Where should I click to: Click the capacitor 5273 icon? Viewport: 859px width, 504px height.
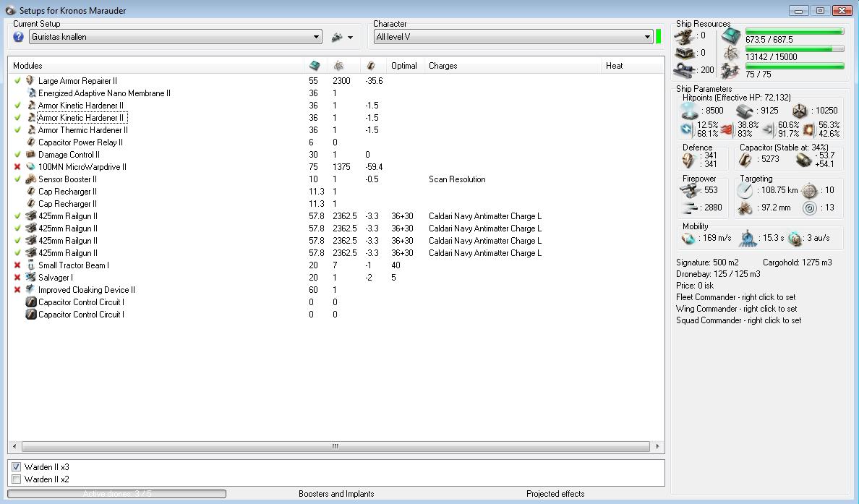coord(745,159)
